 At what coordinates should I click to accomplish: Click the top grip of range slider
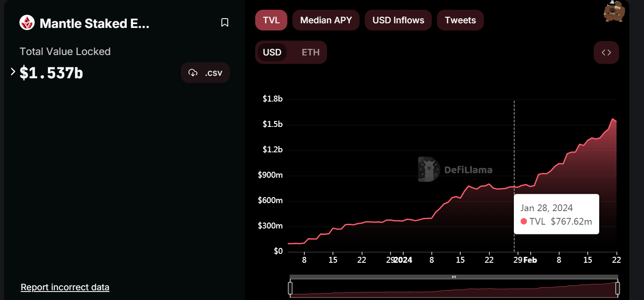(x=454, y=277)
